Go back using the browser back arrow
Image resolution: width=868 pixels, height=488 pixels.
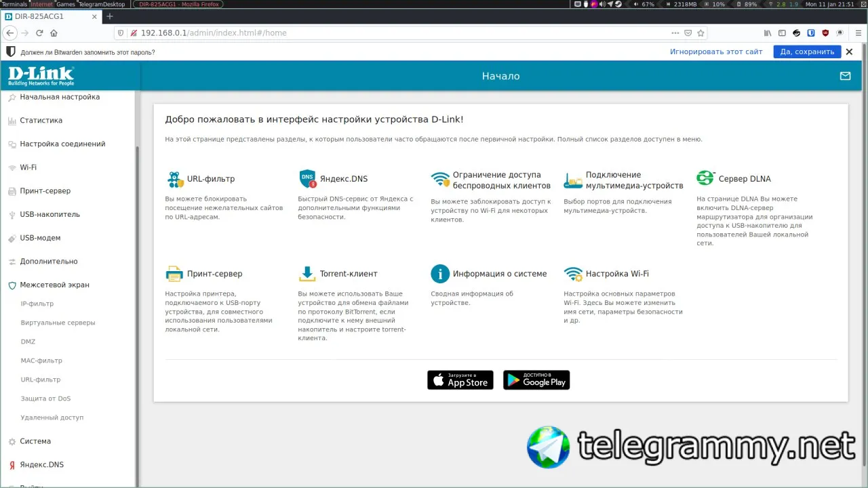9,33
